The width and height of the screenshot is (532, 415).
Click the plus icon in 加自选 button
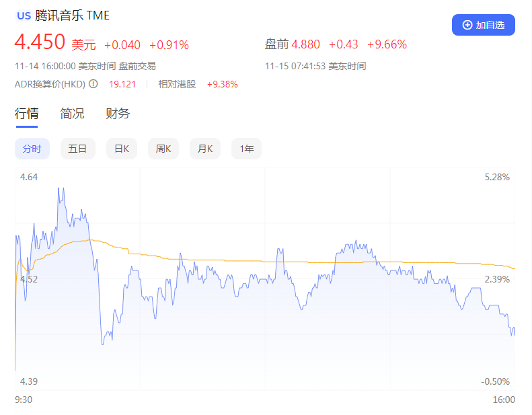pos(467,25)
